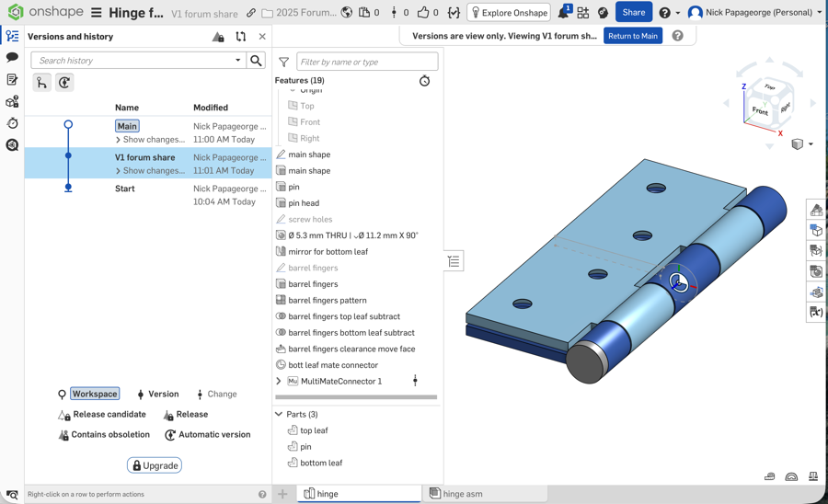Collapse the Parts (3) section
Screen dimensions: 828x504
[x=279, y=415]
